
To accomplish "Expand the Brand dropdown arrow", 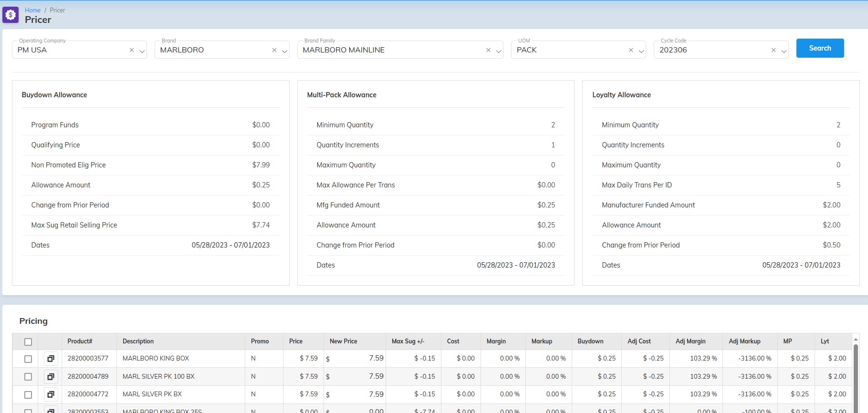I will (x=284, y=51).
